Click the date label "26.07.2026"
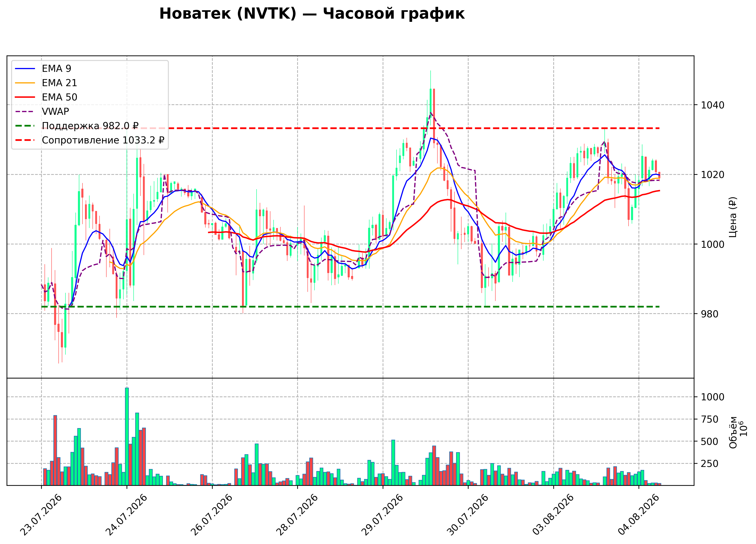The width and height of the screenshot is (756, 544). pyautogui.click(x=211, y=515)
